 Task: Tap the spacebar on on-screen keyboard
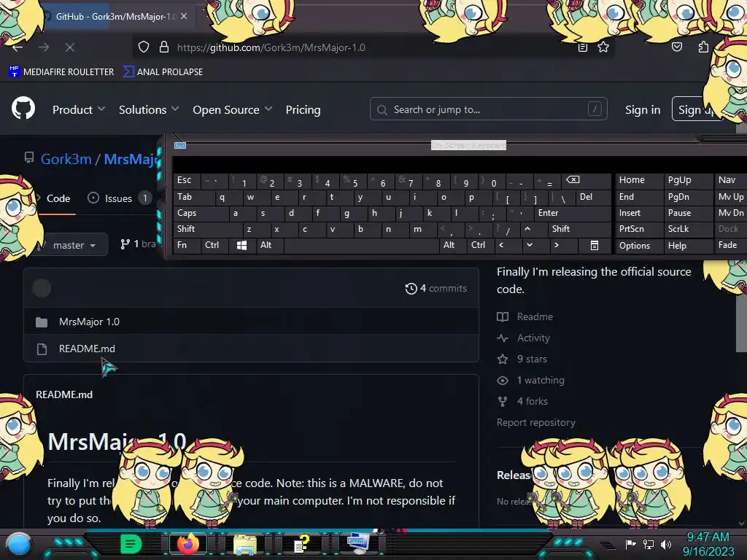coord(361,245)
